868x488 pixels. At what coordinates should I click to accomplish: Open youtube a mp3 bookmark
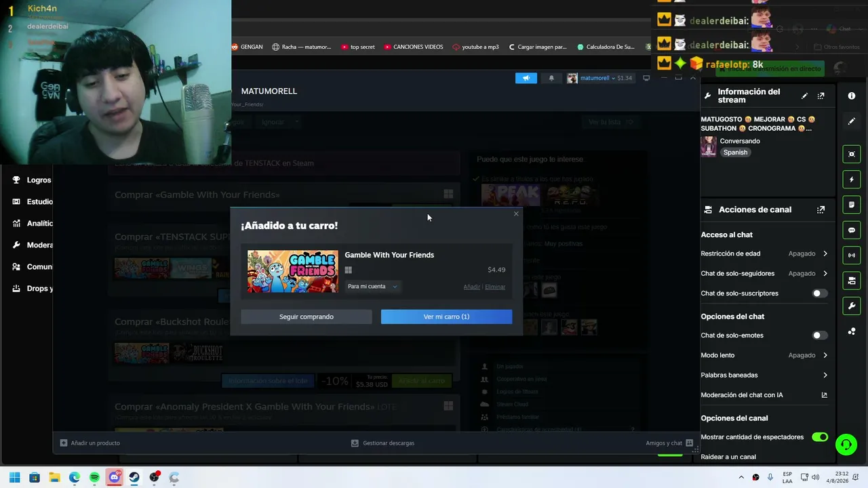[476, 47]
